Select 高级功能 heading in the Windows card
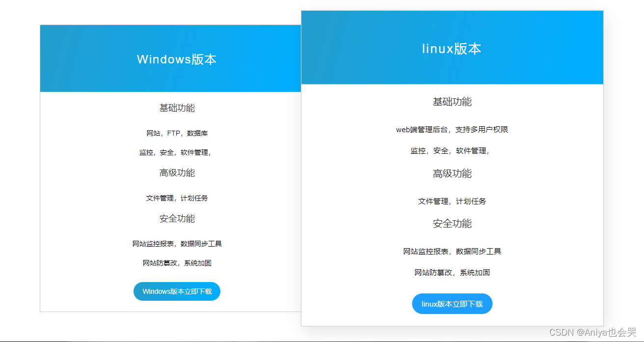 coord(177,173)
